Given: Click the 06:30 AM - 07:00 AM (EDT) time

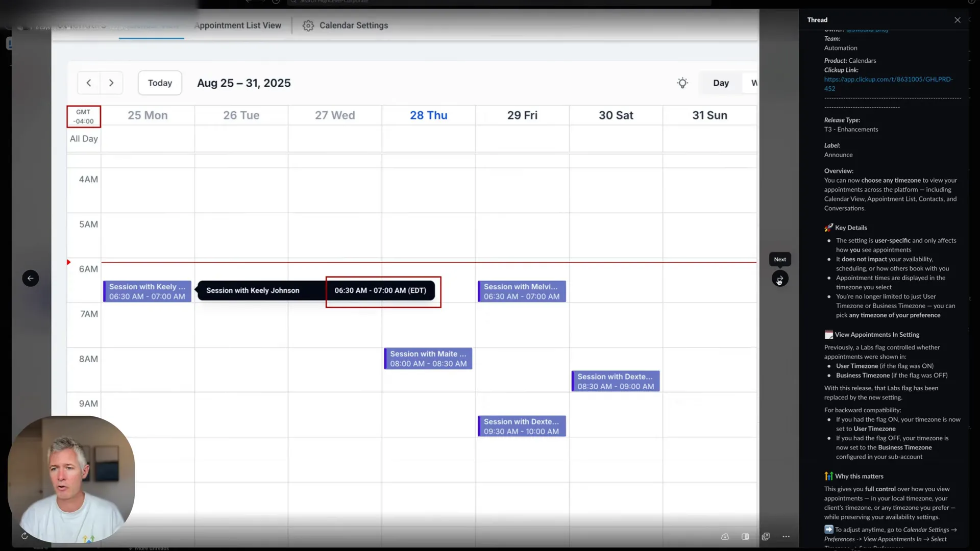Looking at the screenshot, I should point(380,290).
